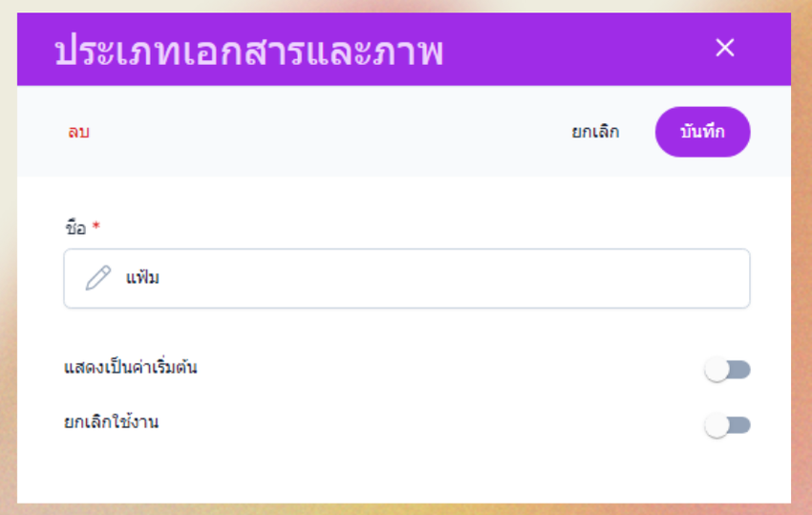This screenshot has width=812, height=515.
Task: Enable the แสดงเป็นค่าเริ่มต้น toggle switch
Action: [728, 370]
